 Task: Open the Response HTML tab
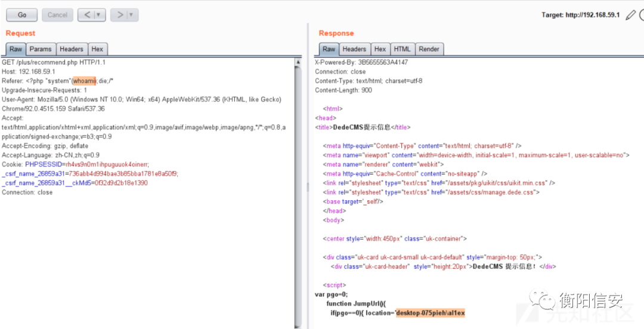402,49
